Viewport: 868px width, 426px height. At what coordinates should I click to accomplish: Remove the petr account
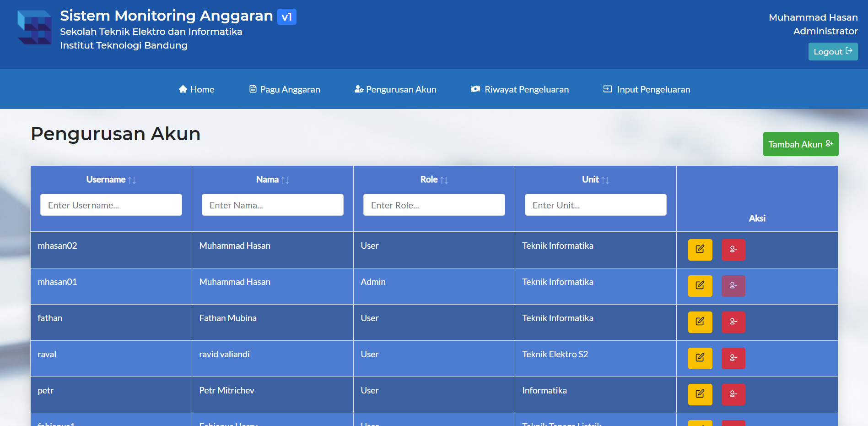(x=733, y=394)
